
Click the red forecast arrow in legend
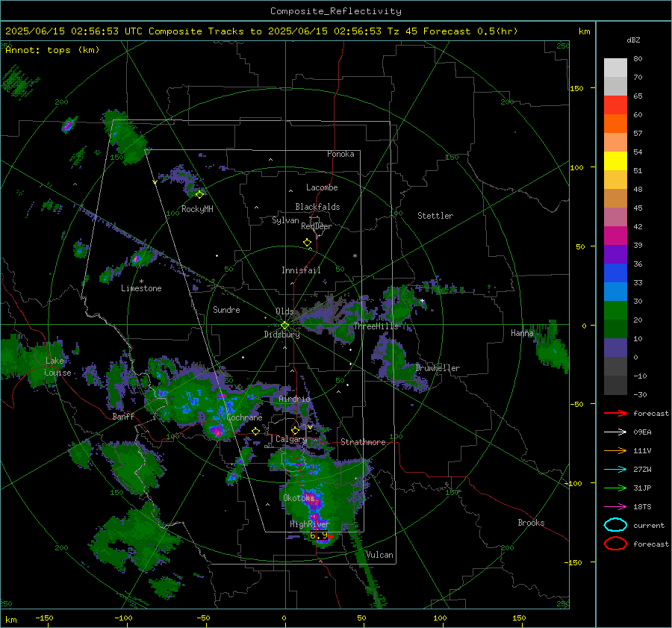click(615, 413)
